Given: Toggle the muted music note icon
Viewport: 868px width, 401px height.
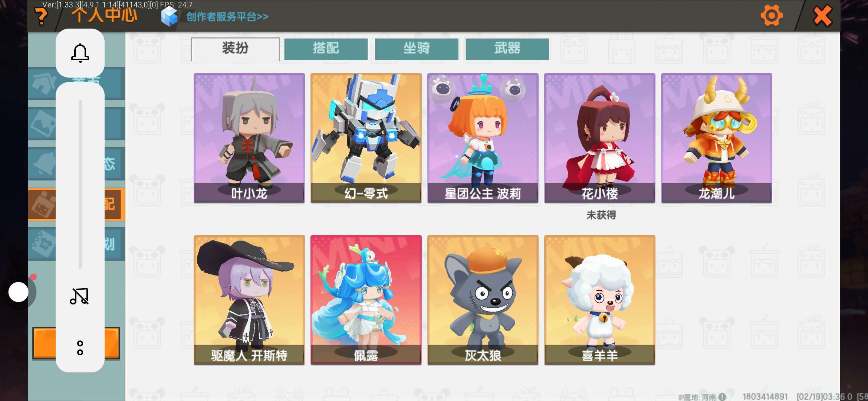Looking at the screenshot, I should (x=79, y=296).
